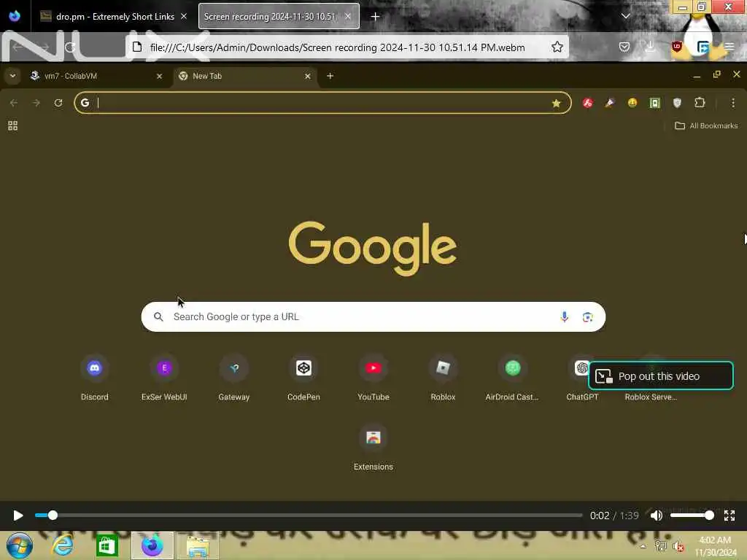Start voice search with microphone
This screenshot has width=747, height=560.
click(564, 316)
